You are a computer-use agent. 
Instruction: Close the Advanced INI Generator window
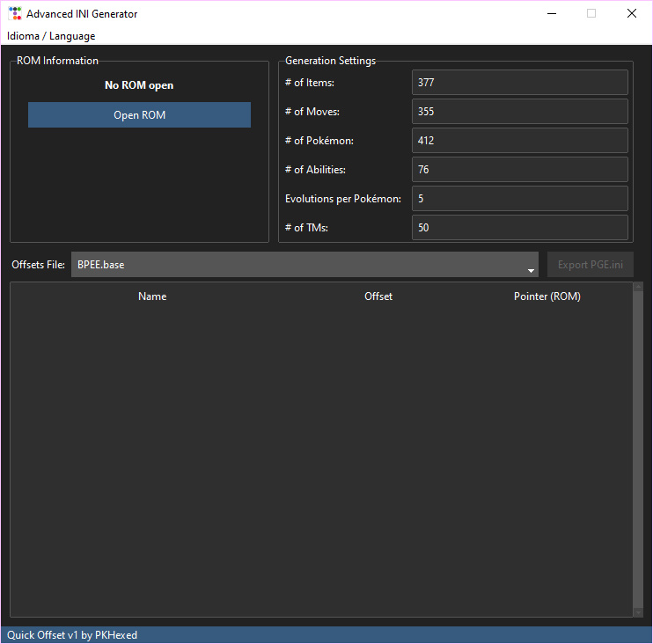pos(631,14)
